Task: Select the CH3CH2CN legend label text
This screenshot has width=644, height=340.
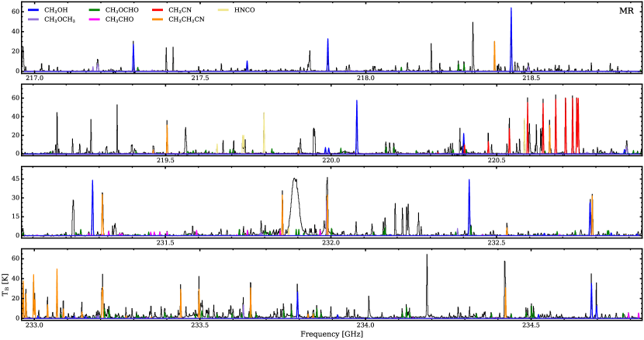Action: (x=186, y=19)
